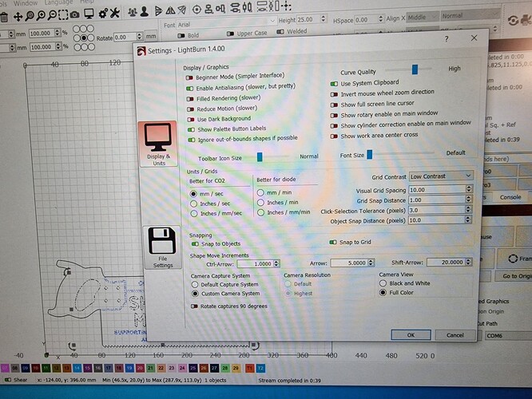Click Shift-Arrow increment stepper arrows

point(468,262)
